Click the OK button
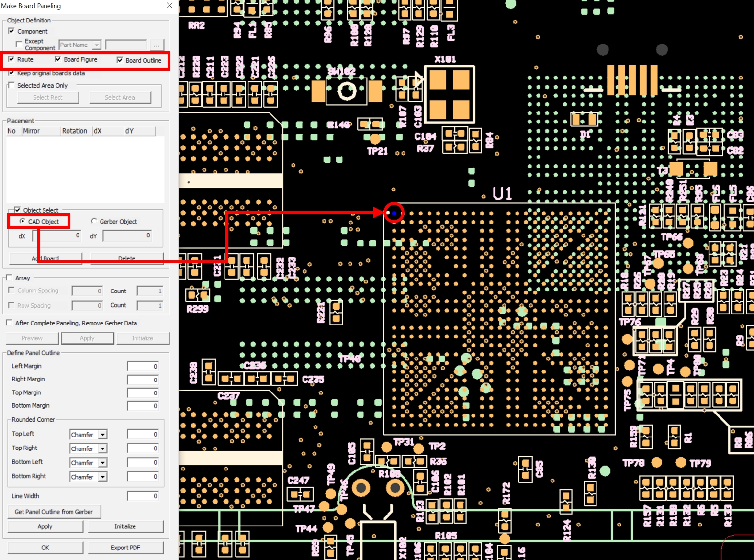 click(45, 548)
